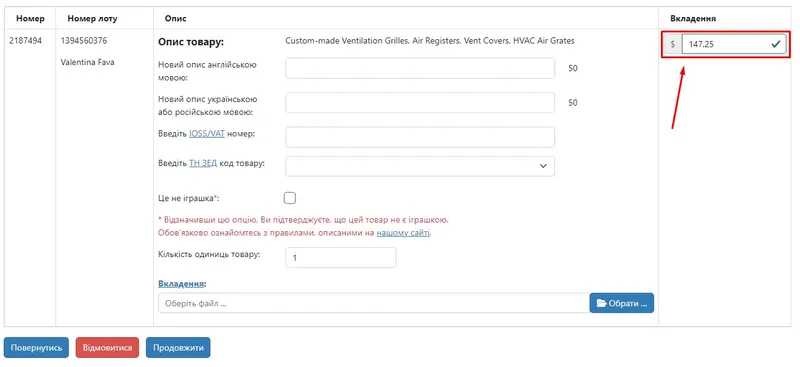Image resolution: width=800 pixels, height=367 pixels.
Task: Focus the IOSS/VAT number input
Action: coord(420,137)
